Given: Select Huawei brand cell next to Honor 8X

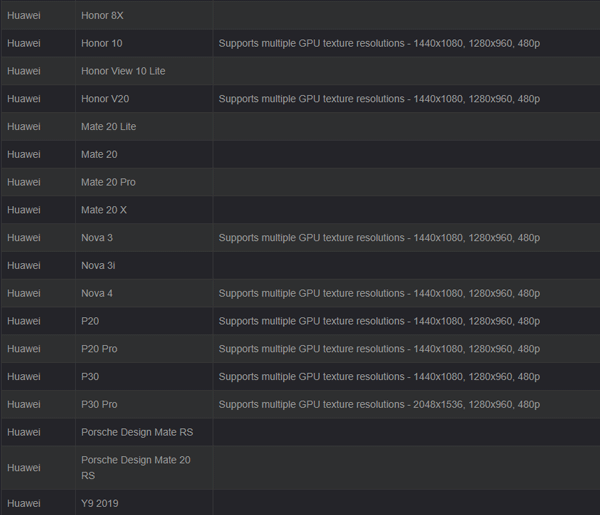Looking at the screenshot, I should pyautogui.click(x=24, y=16).
